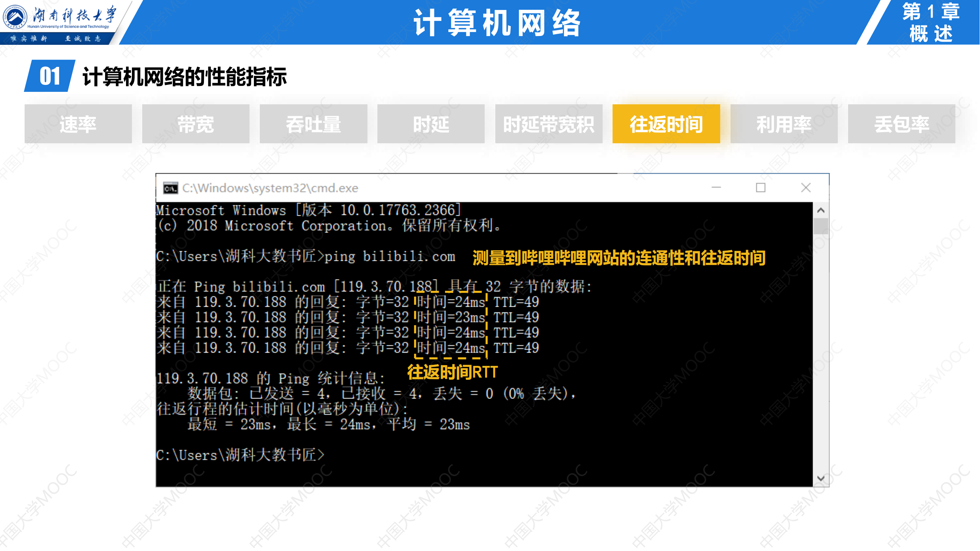Minimize the cmd.exe window
Viewport: 980px width, 551px height.
(717, 187)
